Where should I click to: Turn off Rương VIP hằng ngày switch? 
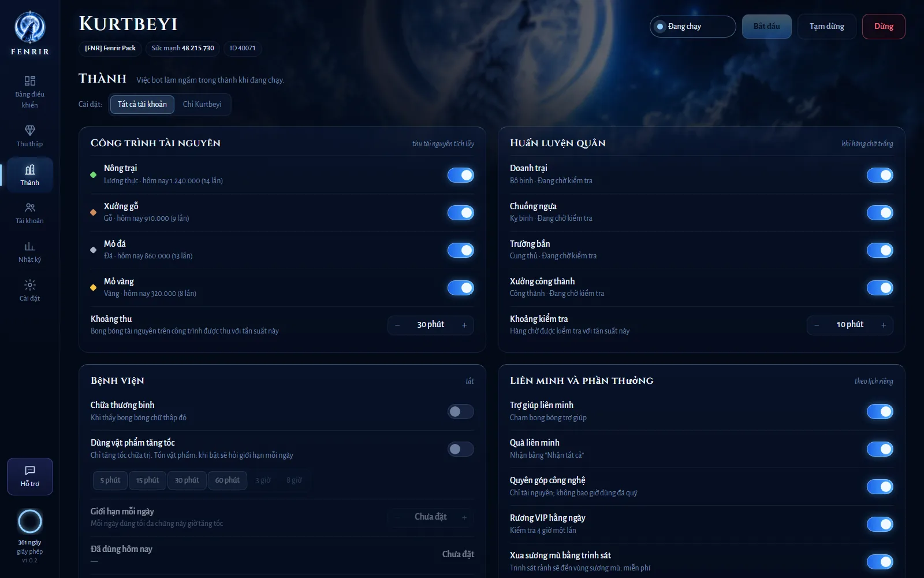pos(880,524)
